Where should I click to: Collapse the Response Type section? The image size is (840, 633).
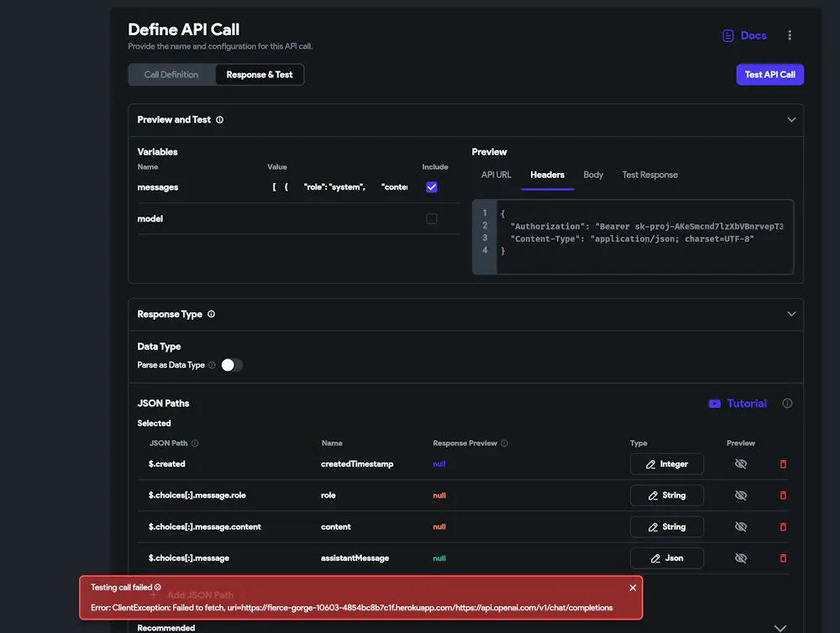790,314
